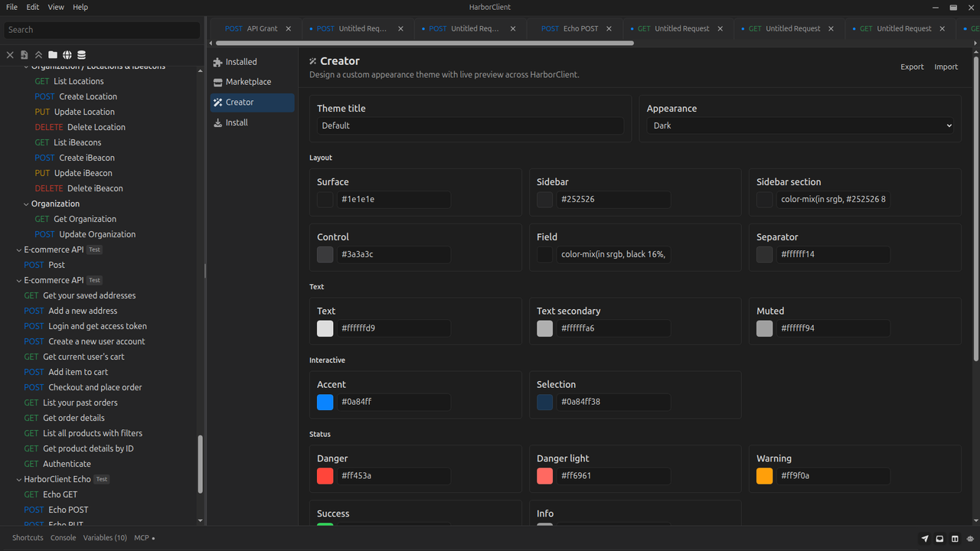Screen dimensions: 980x551
Task: Pick the Selection color swatch
Action: pos(545,403)
